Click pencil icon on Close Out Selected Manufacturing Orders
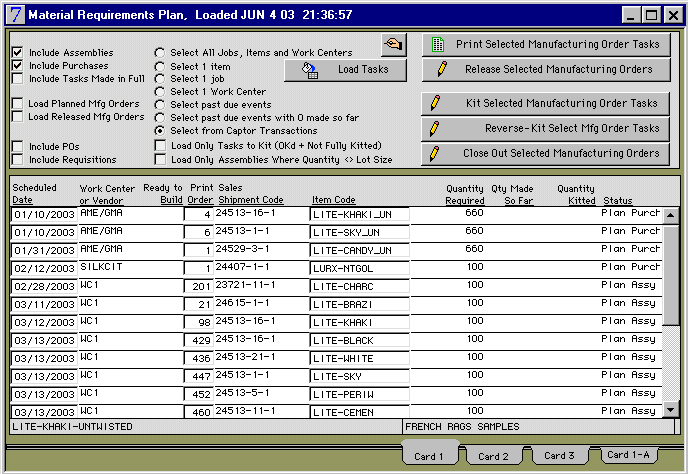The height and width of the screenshot is (474, 688). tap(436, 154)
